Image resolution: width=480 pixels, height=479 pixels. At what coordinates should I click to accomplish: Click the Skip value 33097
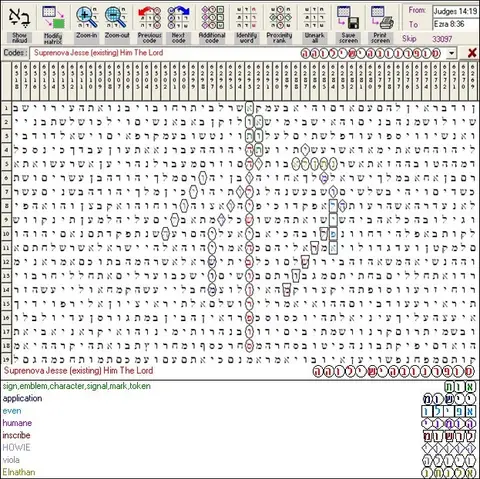[442, 39]
